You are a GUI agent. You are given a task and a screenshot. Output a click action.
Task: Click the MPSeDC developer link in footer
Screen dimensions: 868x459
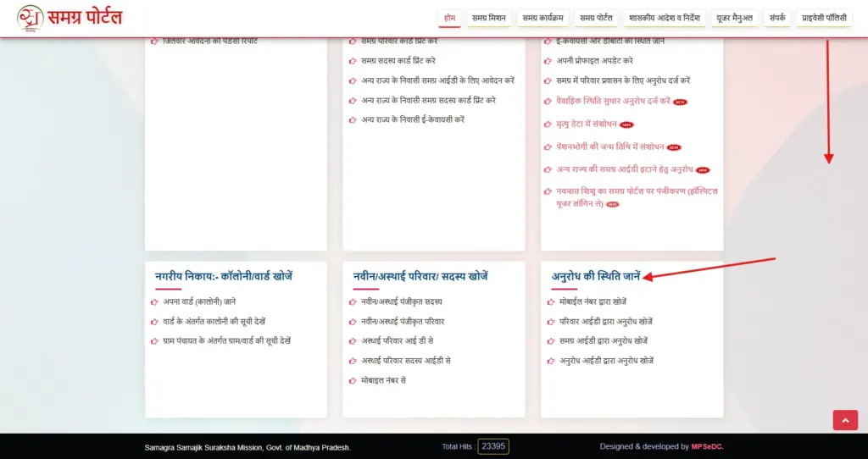[707, 446]
